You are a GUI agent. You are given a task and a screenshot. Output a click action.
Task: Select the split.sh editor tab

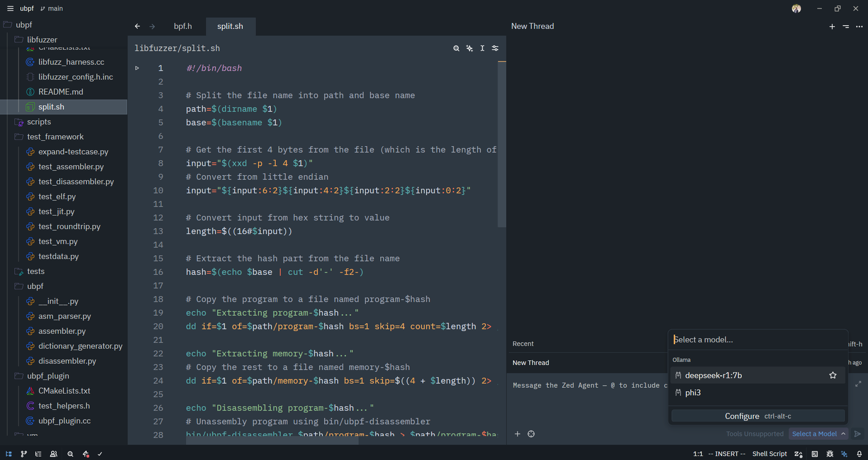point(230,26)
